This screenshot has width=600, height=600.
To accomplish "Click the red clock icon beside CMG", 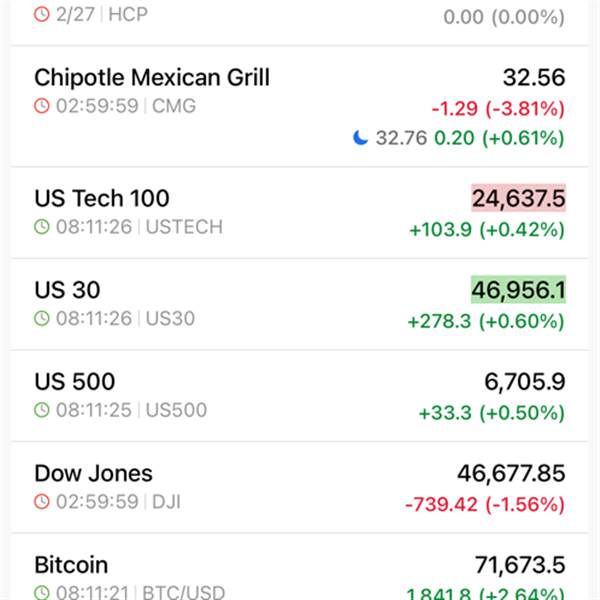I will (x=41, y=106).
